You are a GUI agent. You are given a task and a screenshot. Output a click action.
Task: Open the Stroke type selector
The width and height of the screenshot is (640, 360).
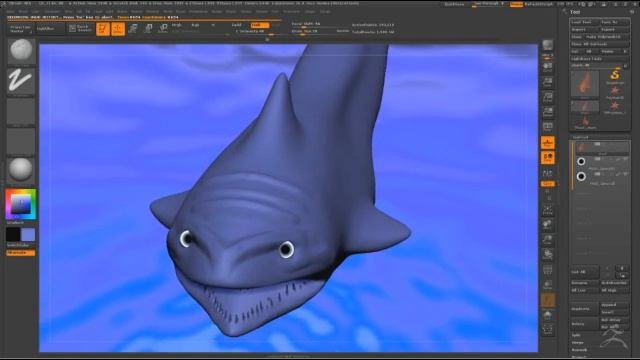pos(21,81)
